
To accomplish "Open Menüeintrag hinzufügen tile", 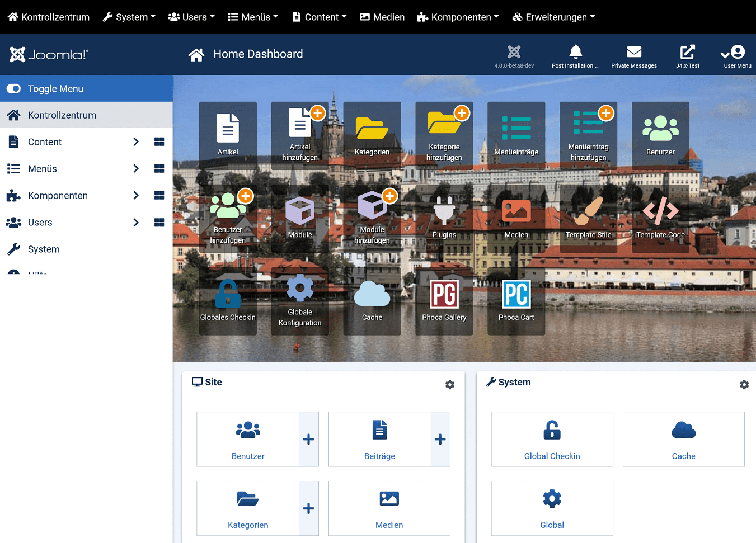I will (589, 135).
